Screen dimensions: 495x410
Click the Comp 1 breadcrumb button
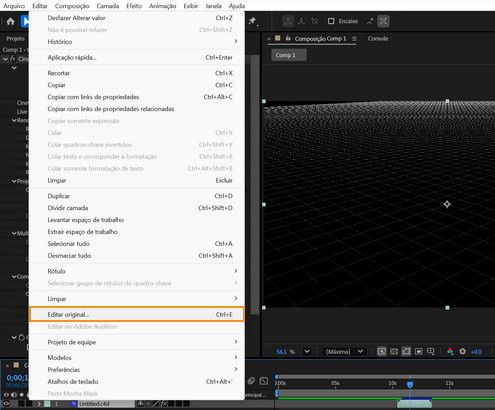pos(289,55)
